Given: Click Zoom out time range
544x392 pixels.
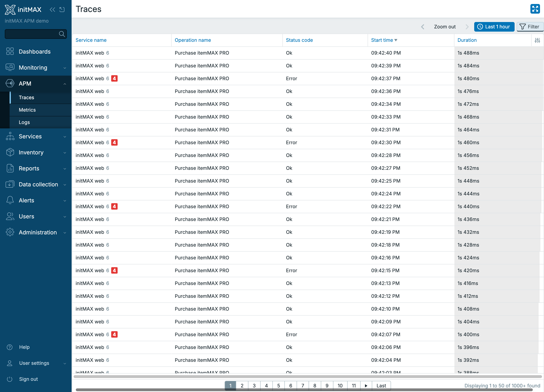Looking at the screenshot, I should tap(445, 27).
